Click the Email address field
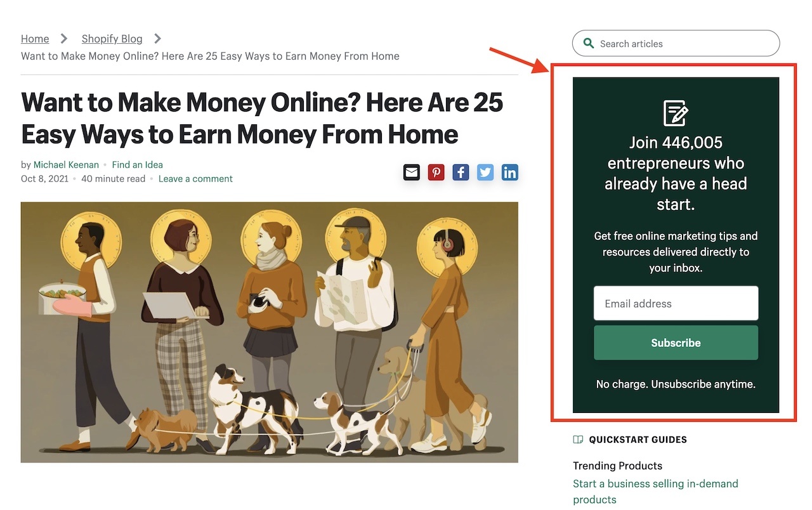Screen dimensions: 812x510 pos(676,303)
